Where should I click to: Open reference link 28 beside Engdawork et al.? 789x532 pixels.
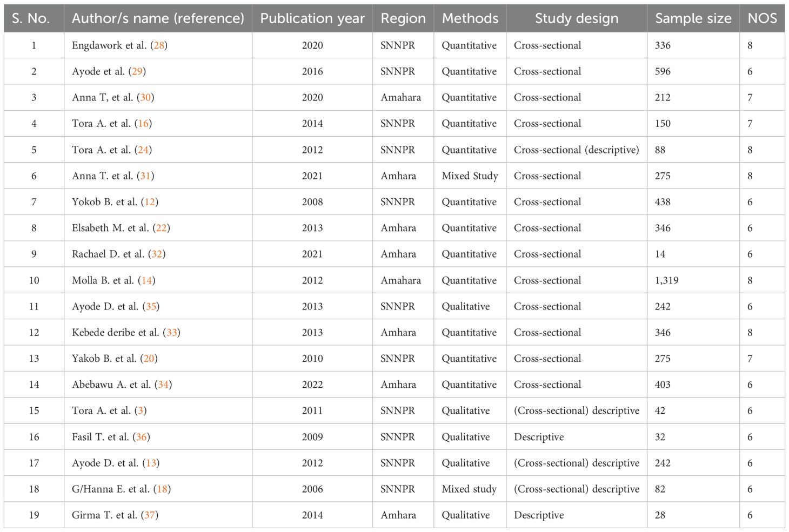pos(159,45)
